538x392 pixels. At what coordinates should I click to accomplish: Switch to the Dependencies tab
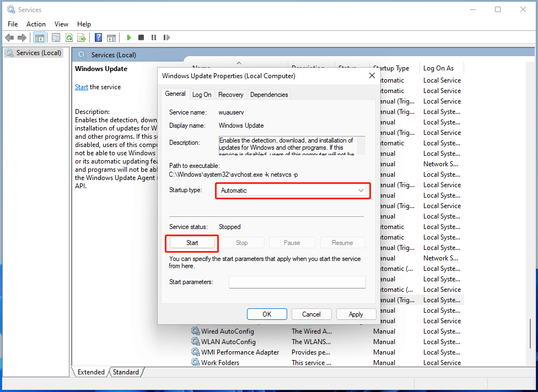pyautogui.click(x=269, y=95)
